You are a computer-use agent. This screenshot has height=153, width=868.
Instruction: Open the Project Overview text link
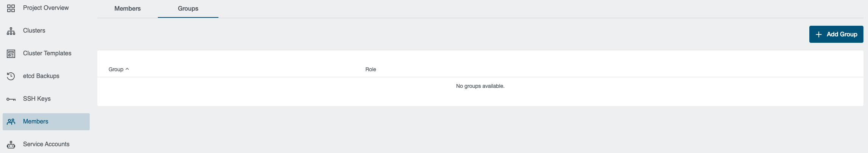[46, 8]
